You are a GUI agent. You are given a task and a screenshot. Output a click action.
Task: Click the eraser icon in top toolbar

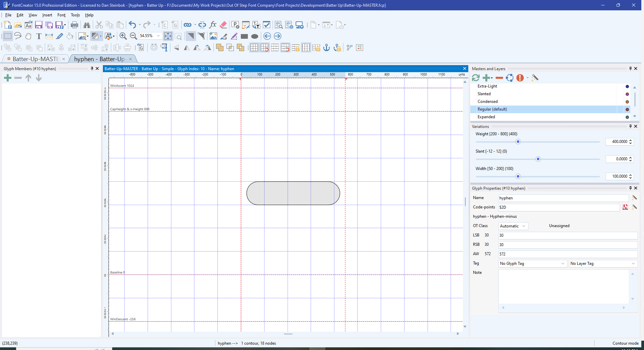pos(223,25)
